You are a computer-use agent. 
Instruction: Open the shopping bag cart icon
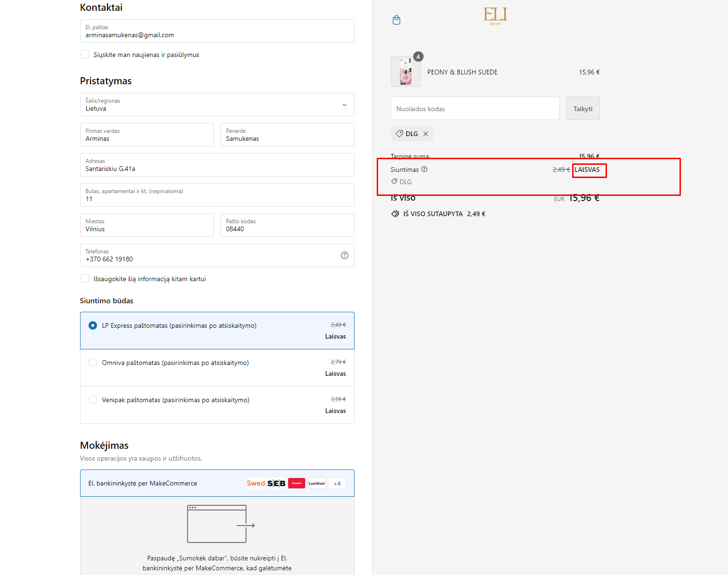click(x=396, y=20)
